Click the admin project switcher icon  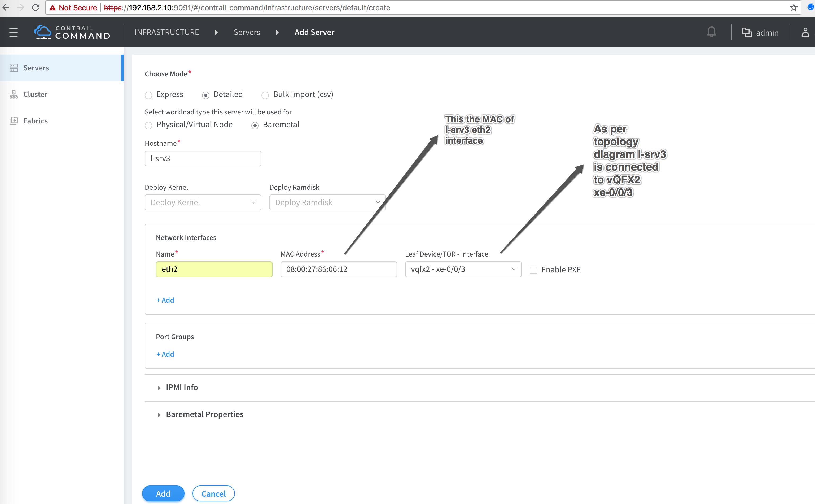click(x=747, y=32)
